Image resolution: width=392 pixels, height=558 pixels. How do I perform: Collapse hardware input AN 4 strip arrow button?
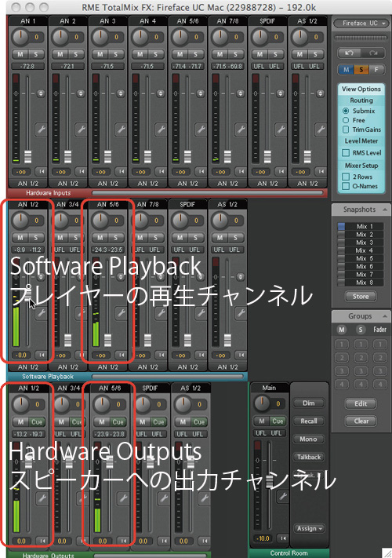(x=162, y=172)
